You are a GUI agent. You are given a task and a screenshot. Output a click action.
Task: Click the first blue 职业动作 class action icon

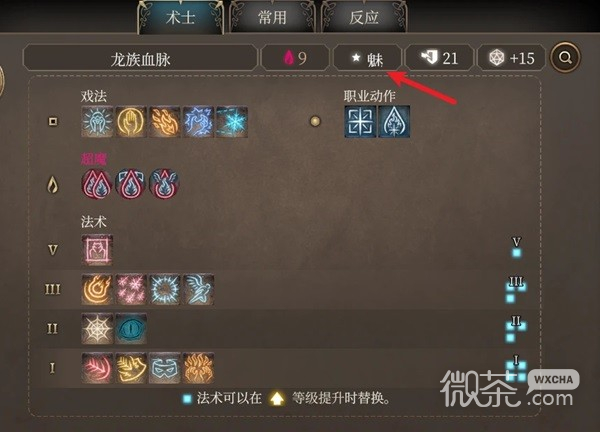pyautogui.click(x=360, y=122)
